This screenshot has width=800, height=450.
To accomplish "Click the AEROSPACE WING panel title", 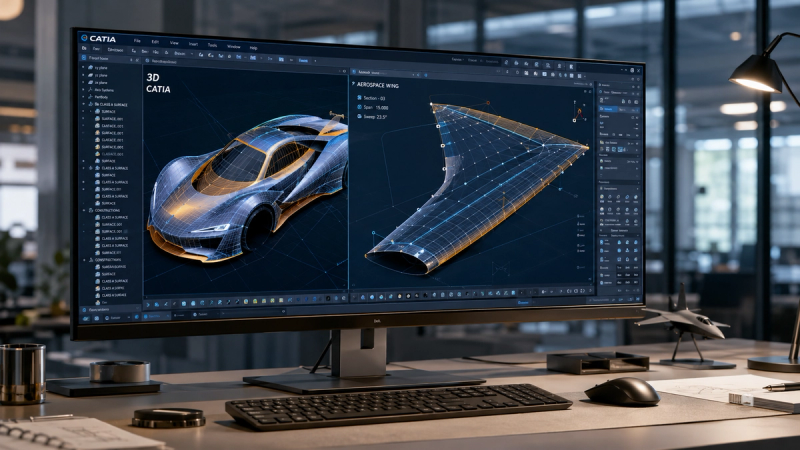I will 378,85.
